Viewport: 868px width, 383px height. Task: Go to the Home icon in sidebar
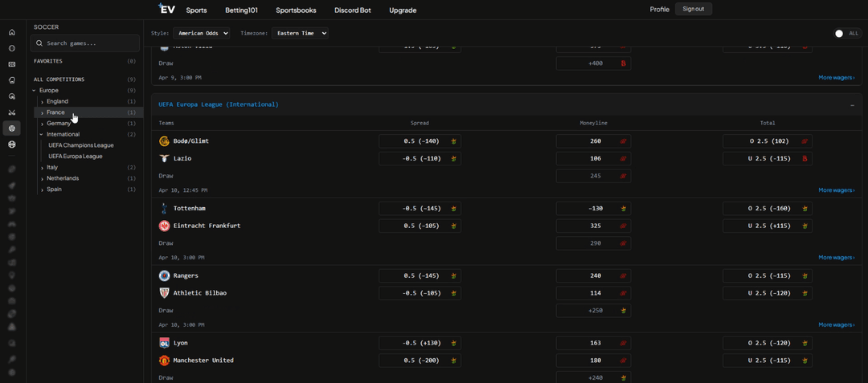click(x=11, y=33)
